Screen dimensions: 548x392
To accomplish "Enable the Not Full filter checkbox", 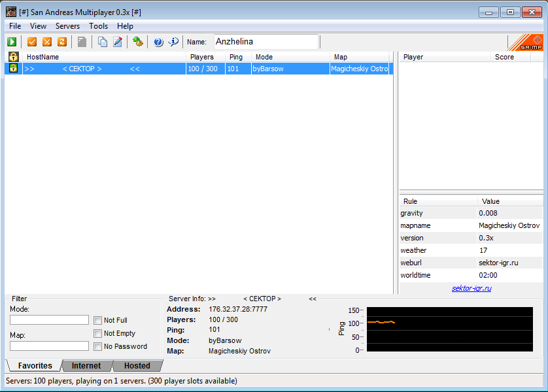I will point(98,320).
